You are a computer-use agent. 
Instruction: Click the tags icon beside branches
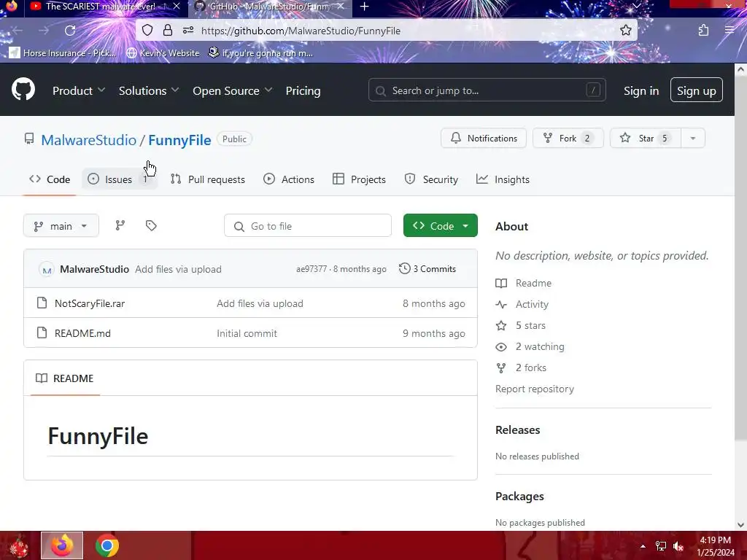coord(151,226)
